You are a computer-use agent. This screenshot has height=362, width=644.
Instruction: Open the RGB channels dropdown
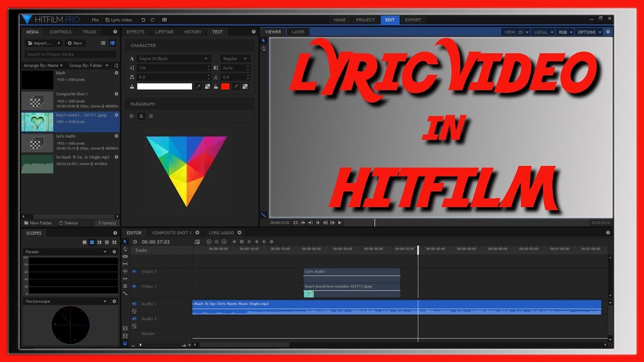pyautogui.click(x=565, y=32)
